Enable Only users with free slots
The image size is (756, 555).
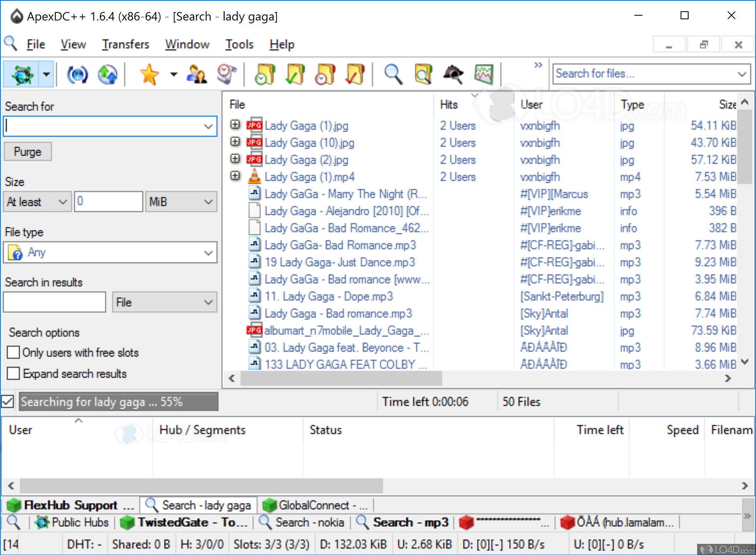13,352
